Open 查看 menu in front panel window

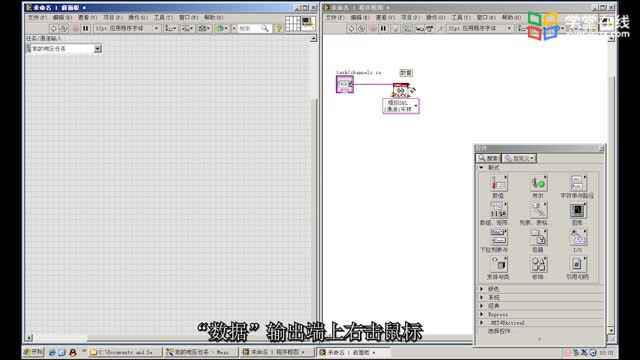87,18
